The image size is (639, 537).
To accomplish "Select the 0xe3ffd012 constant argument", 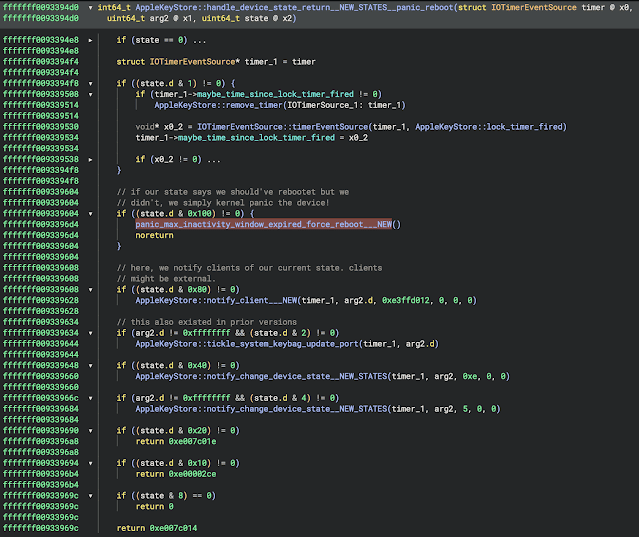I will click(405, 300).
